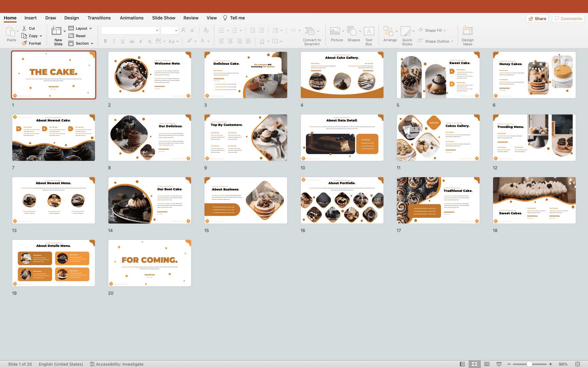Switch to the Transitions tab
The image size is (588, 368).
(99, 18)
